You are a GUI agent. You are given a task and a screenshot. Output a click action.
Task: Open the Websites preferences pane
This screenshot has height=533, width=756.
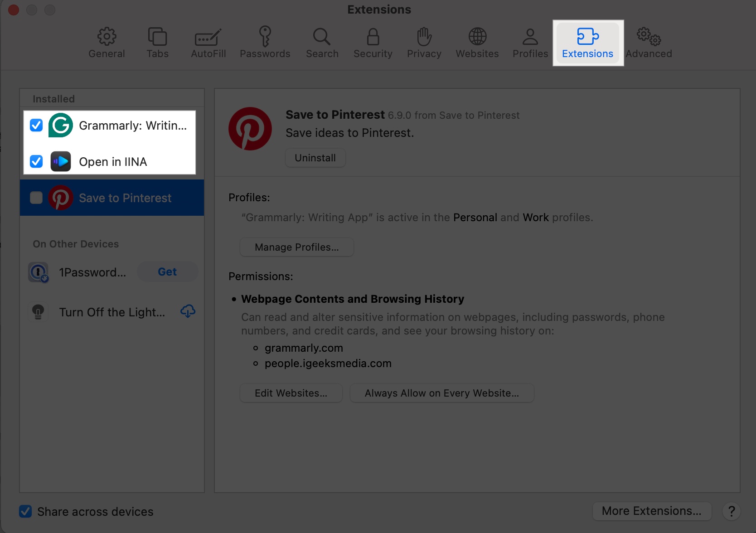pyautogui.click(x=476, y=42)
